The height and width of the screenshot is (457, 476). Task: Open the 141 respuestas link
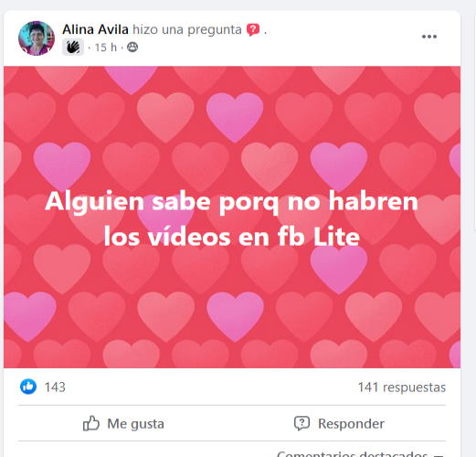[x=402, y=388]
